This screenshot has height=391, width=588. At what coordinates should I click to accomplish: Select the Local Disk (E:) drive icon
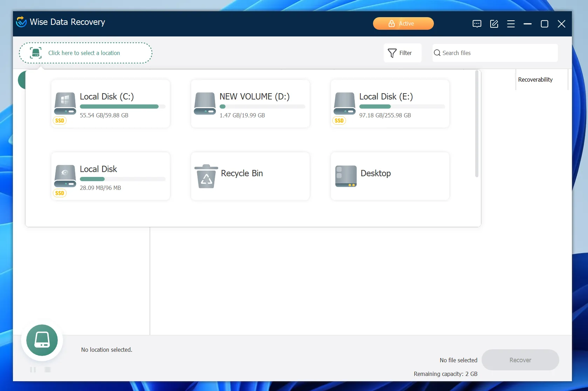tap(345, 103)
